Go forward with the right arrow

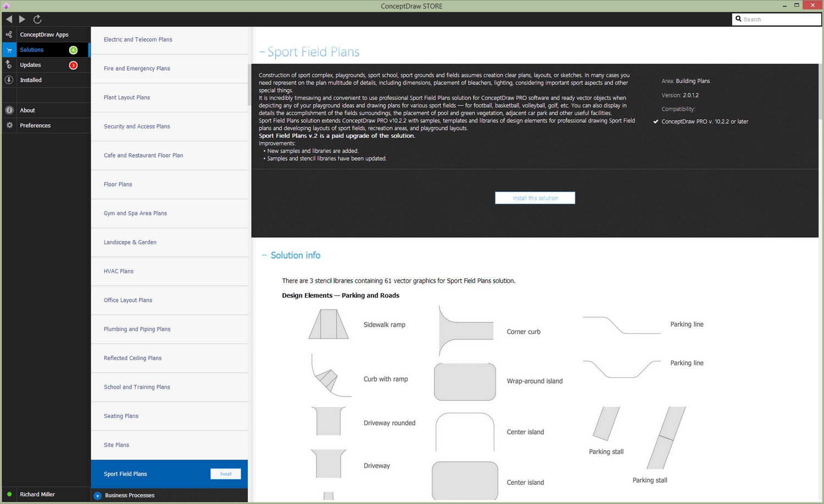22,19
